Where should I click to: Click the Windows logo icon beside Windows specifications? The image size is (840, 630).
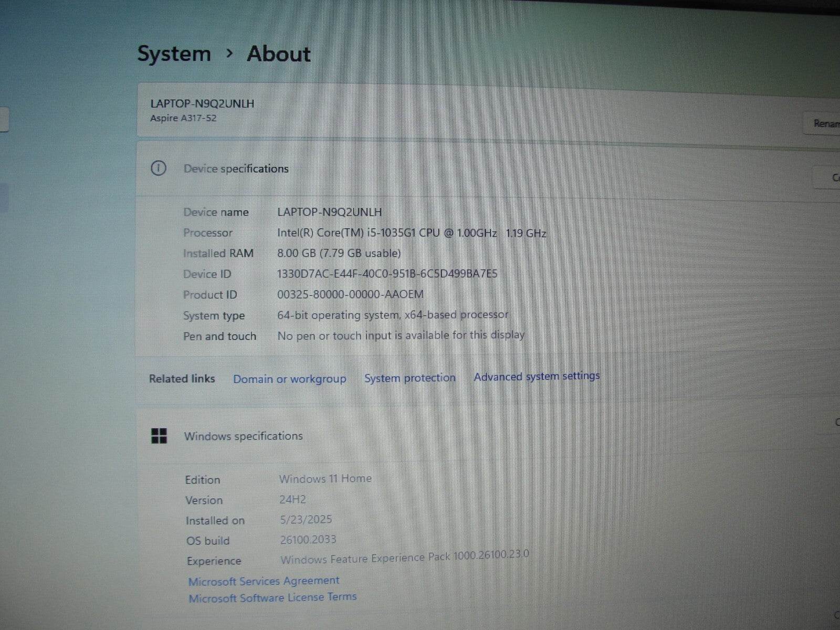[160, 435]
